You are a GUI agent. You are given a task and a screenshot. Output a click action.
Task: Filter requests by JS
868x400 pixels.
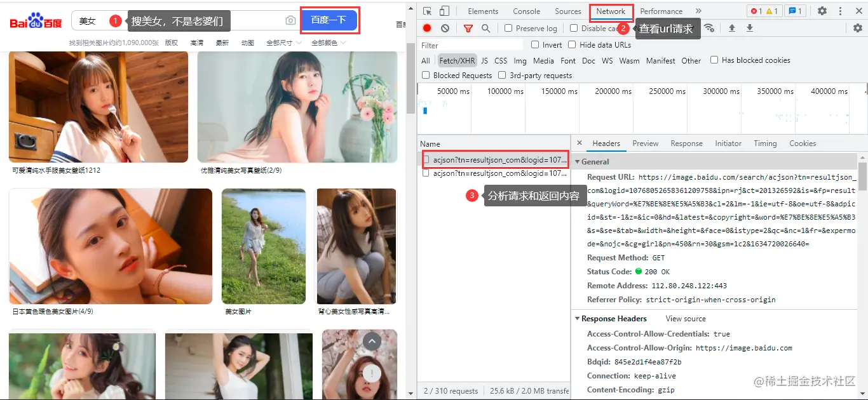pos(485,60)
